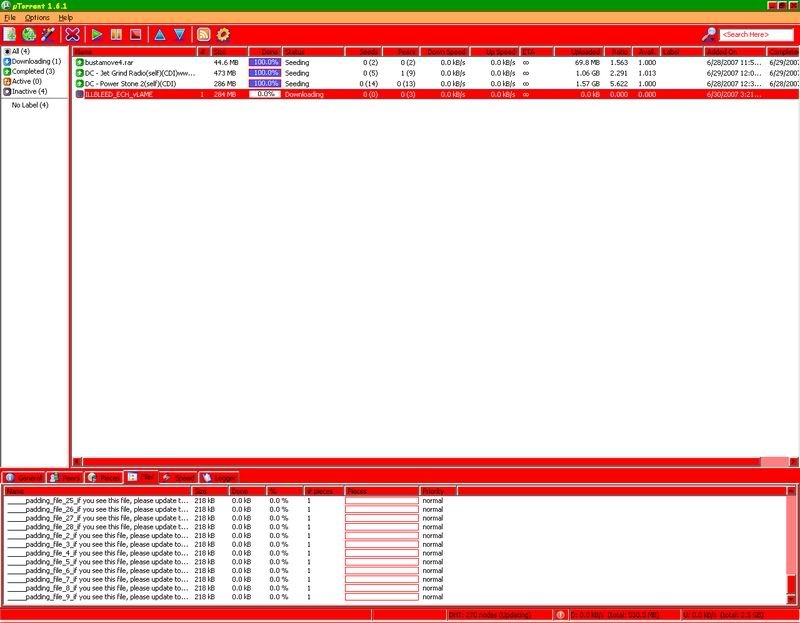Click the green Start torrent icon
This screenshot has width=800, height=623.
pos(96,35)
